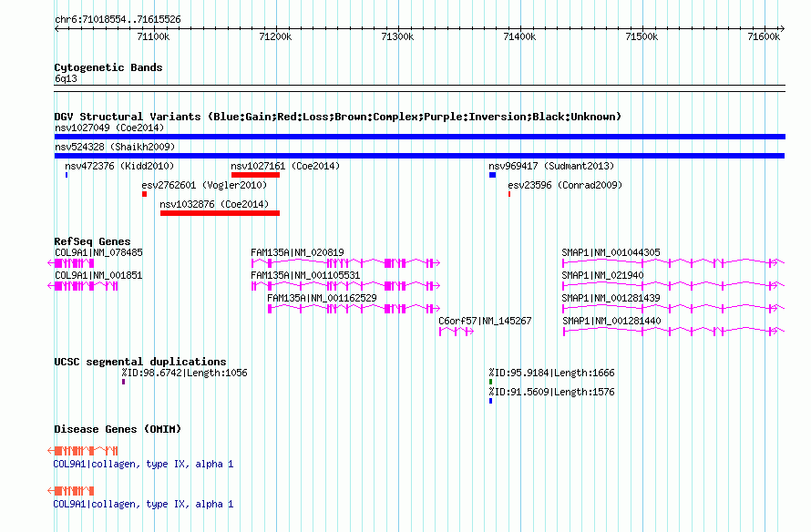The width and height of the screenshot is (811, 532).
Task: Click the SMAP1|NM_001044305 gene glyph
Action: point(673,263)
